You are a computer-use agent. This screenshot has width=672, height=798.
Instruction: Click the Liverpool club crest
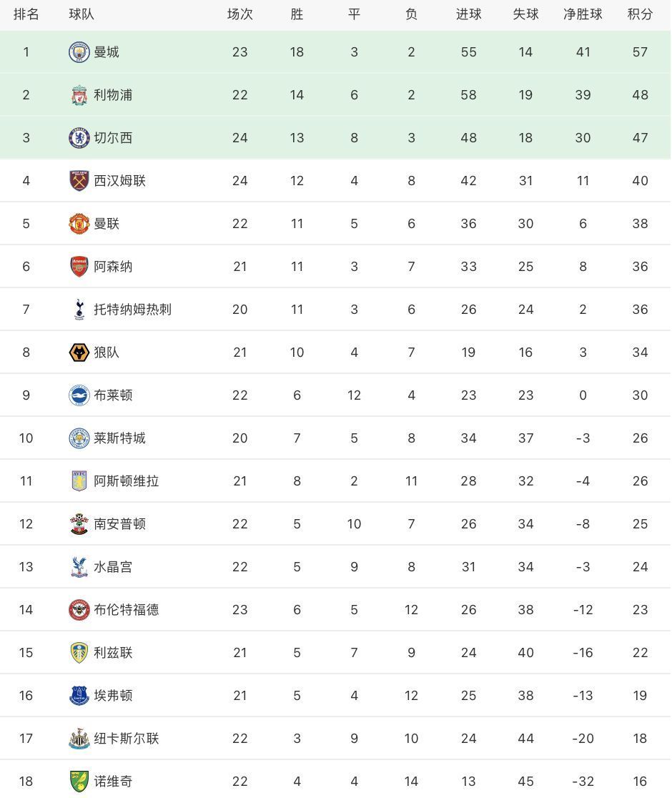click(x=79, y=95)
